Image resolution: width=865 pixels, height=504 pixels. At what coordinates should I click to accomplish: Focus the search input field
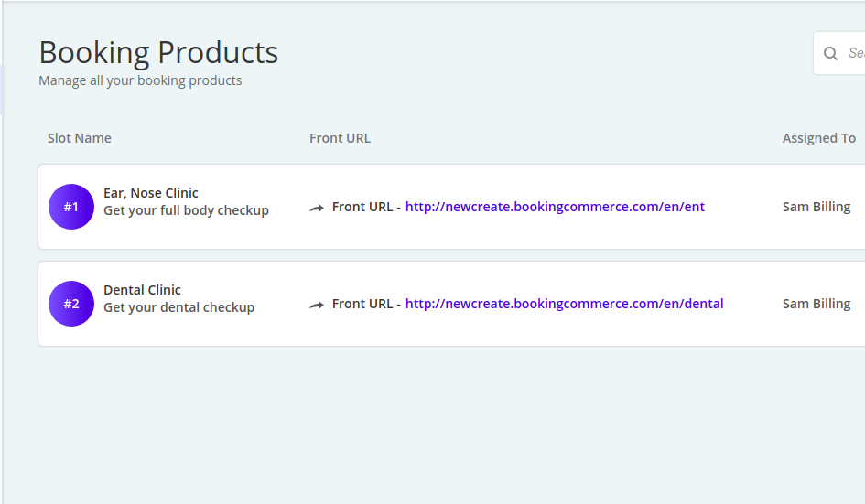pos(855,53)
